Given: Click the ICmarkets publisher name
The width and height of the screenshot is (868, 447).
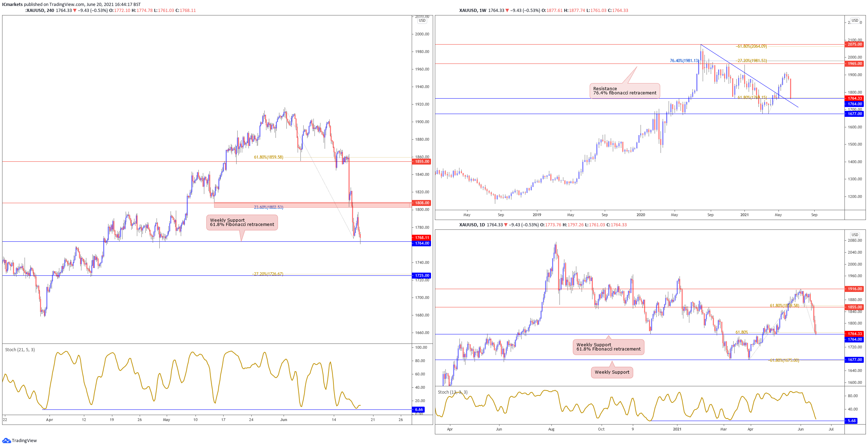Looking at the screenshot, I should pyautogui.click(x=12, y=5).
